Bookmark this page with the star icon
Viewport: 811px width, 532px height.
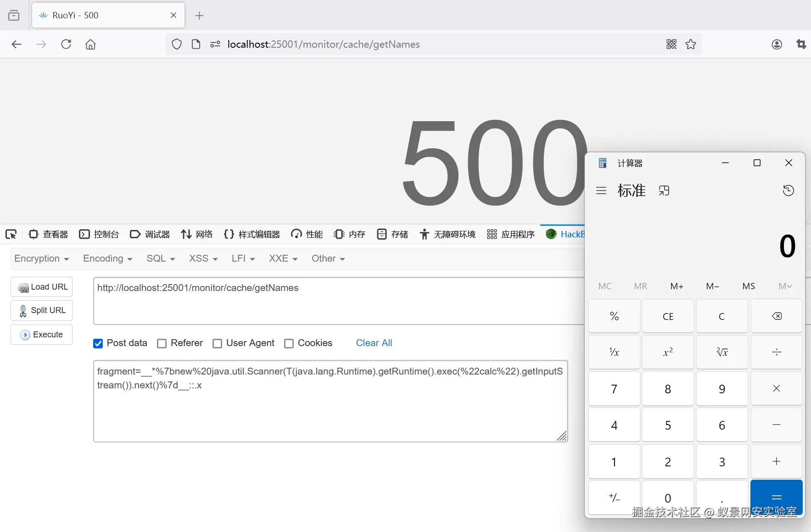coord(691,44)
